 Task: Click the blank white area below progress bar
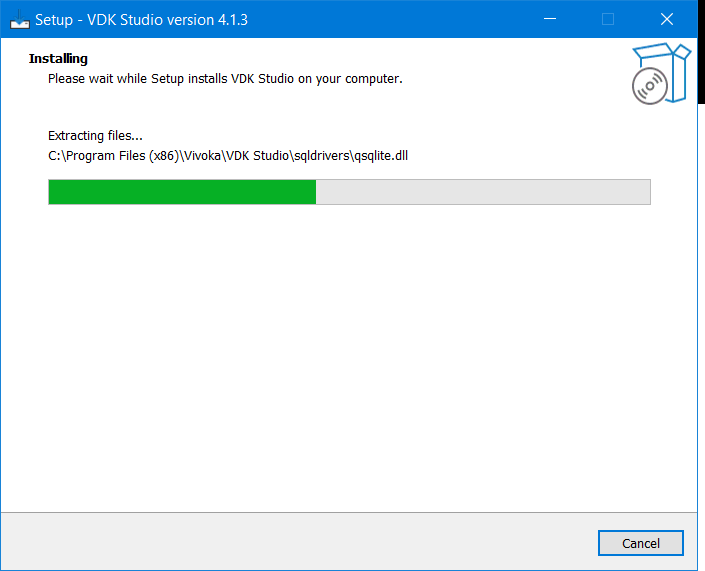click(x=350, y=350)
